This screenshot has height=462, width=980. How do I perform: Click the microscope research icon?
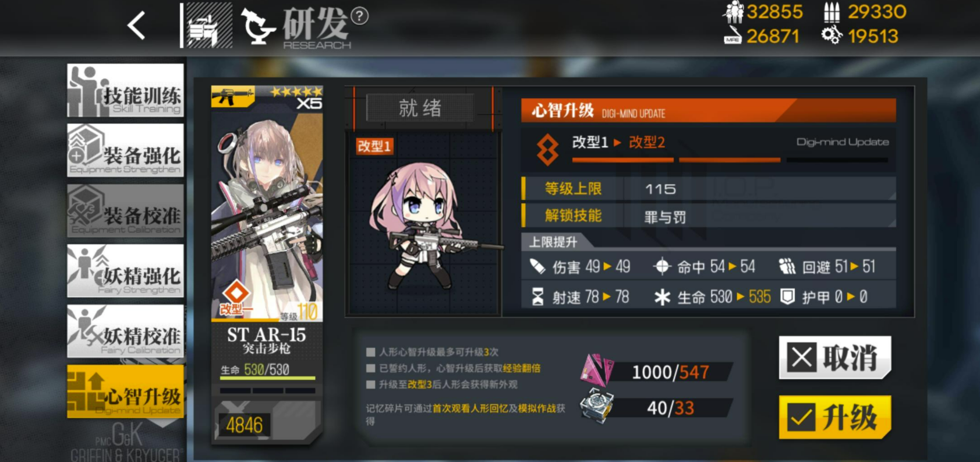(257, 26)
